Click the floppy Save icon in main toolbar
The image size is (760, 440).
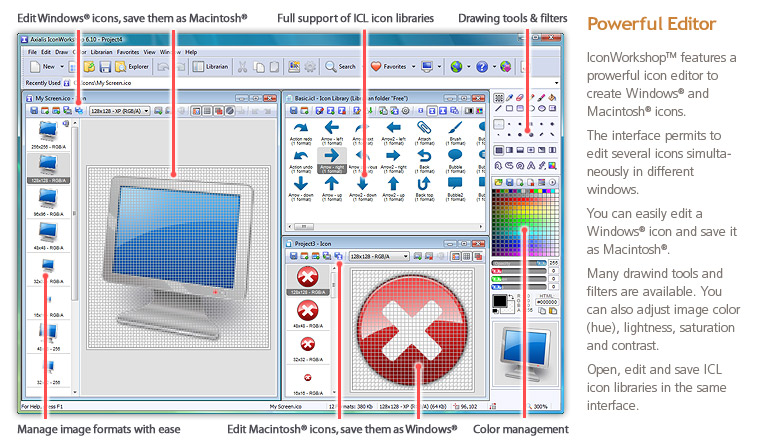coord(105,67)
